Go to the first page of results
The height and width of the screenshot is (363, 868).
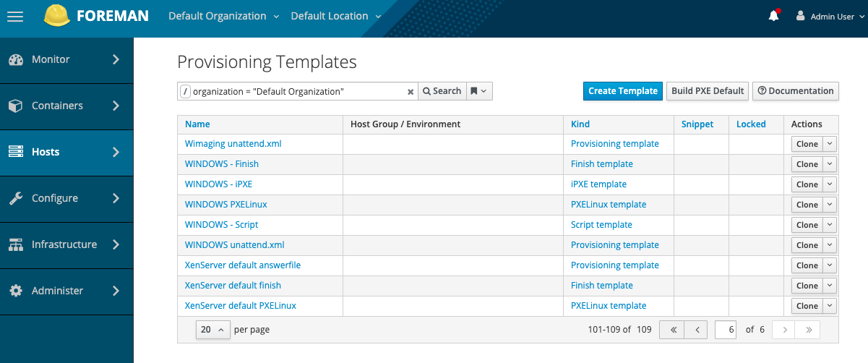coord(672,330)
